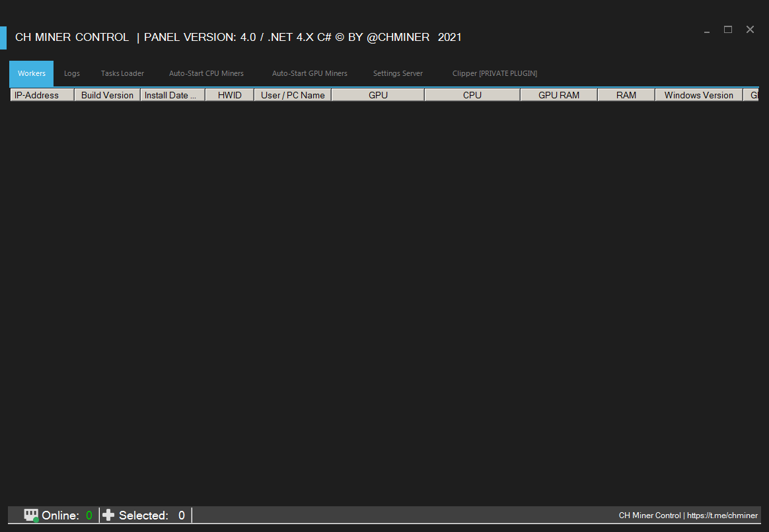Image resolution: width=769 pixels, height=532 pixels.
Task: Maximize the panel window
Action: pos(728,30)
